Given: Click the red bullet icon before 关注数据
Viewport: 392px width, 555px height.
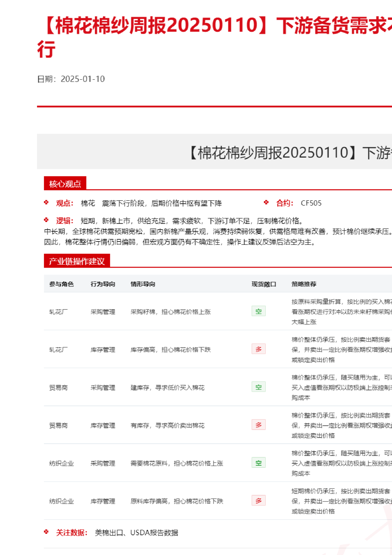Looking at the screenshot, I should [x=46, y=532].
